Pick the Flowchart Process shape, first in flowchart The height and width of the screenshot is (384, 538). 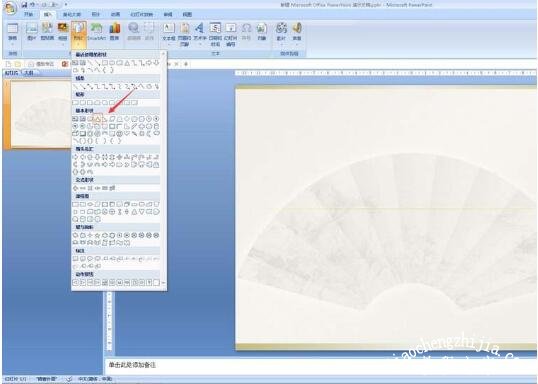pyautogui.click(x=75, y=205)
